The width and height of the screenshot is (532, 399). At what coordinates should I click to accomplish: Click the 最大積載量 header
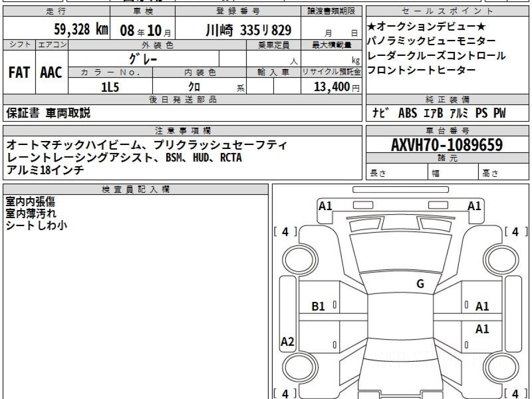(332, 45)
